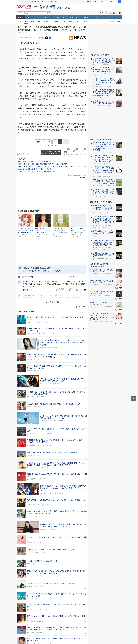Share first comment via X icon
This screenshot has width=138, height=644.
pos(85,290)
